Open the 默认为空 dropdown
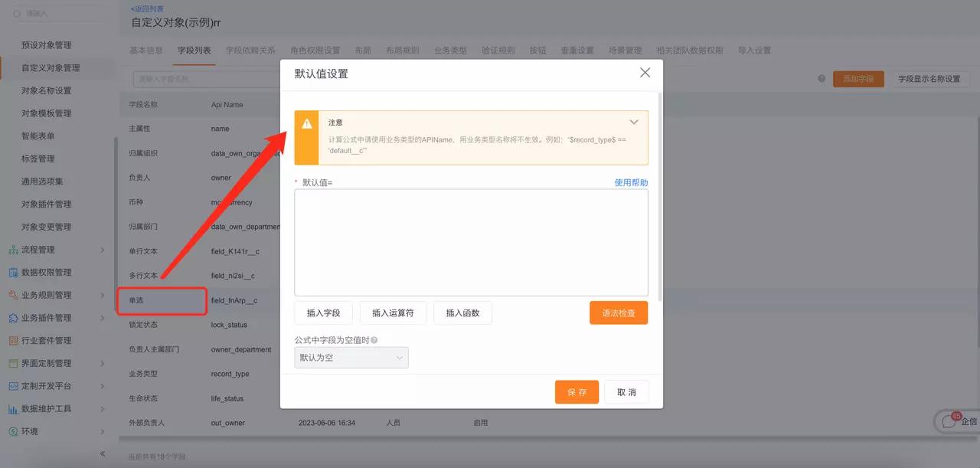Screen dimensions: 980x468 pyautogui.click(x=351, y=358)
